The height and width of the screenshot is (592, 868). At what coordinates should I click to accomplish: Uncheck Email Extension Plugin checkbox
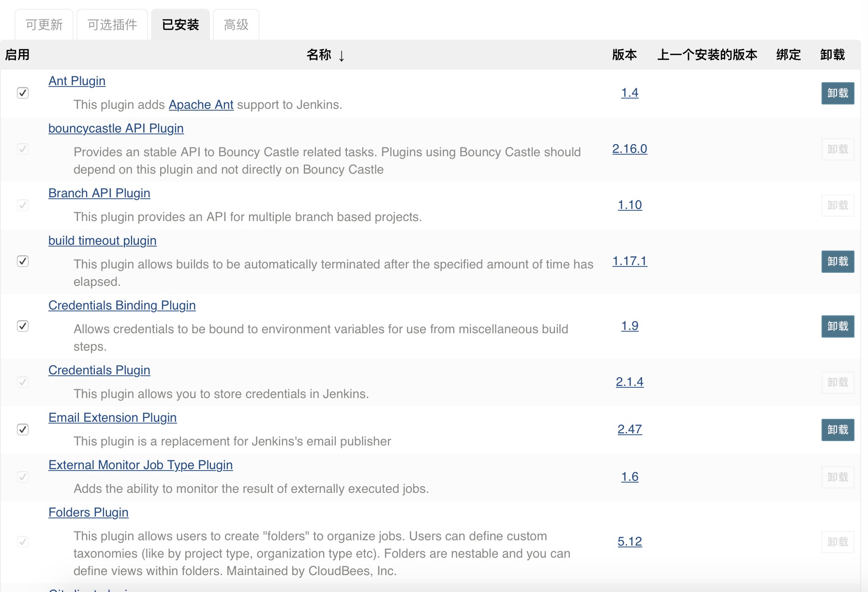23,429
